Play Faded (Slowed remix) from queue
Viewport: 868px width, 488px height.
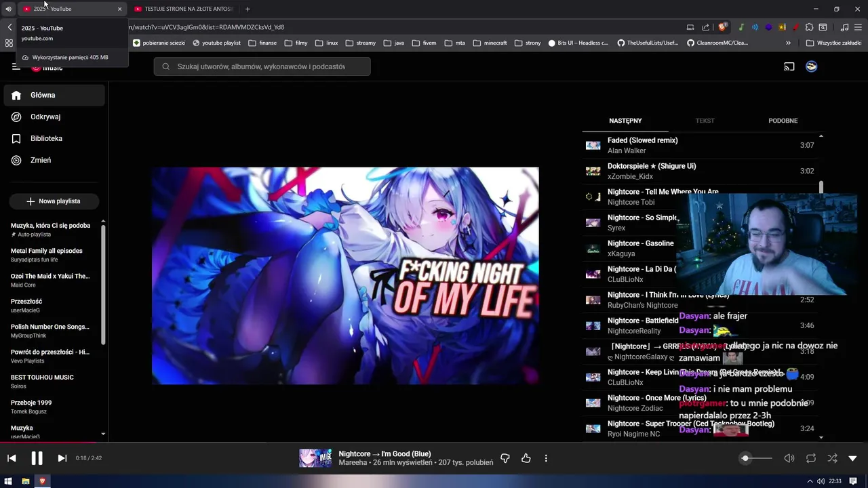coord(701,145)
